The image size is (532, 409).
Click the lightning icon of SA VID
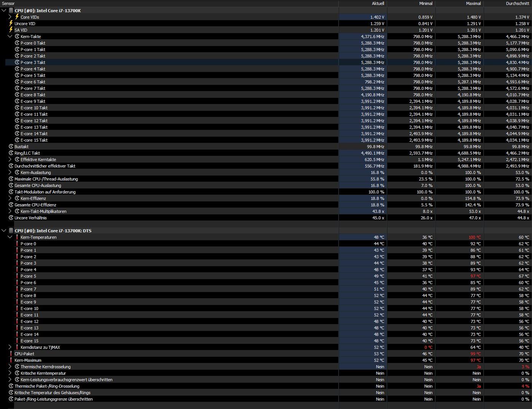[11, 30]
